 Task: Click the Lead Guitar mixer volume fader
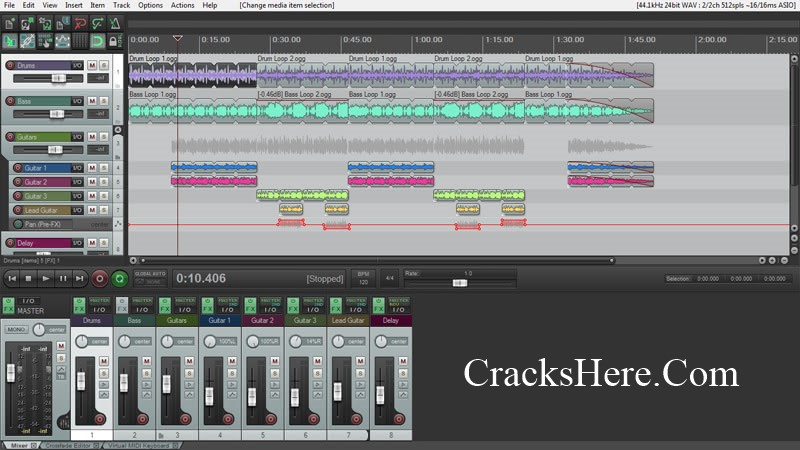(x=338, y=391)
